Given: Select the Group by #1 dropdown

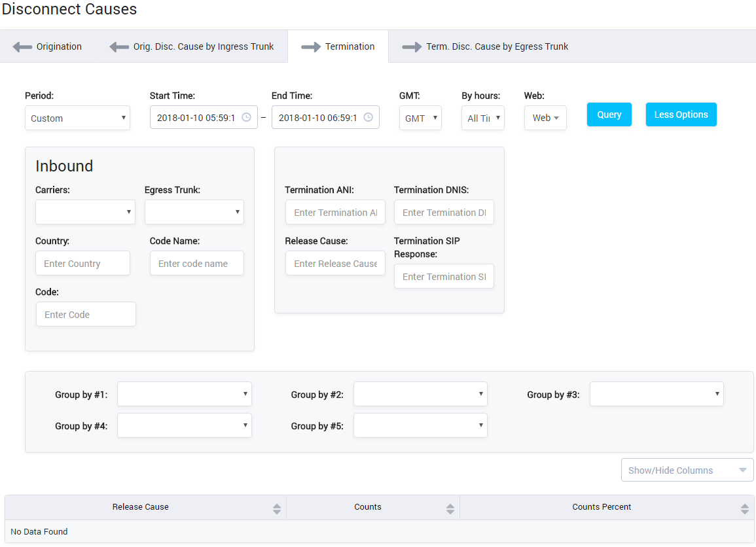Looking at the screenshot, I should pos(184,394).
